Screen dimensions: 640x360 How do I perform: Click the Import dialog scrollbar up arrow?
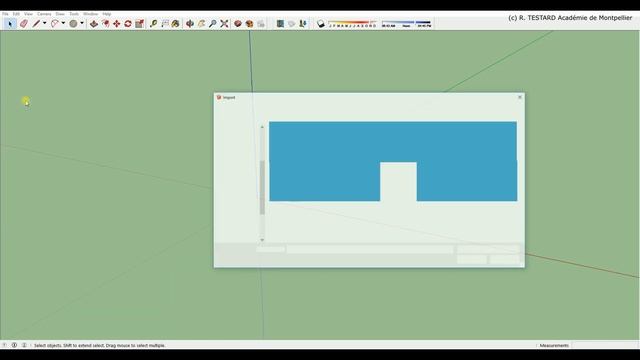click(x=262, y=127)
